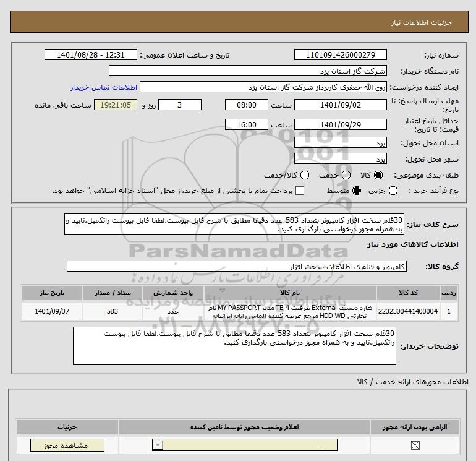This screenshot has height=461, width=476.
Task: Choose the جزیی purchase type radio
Action: 393,191
